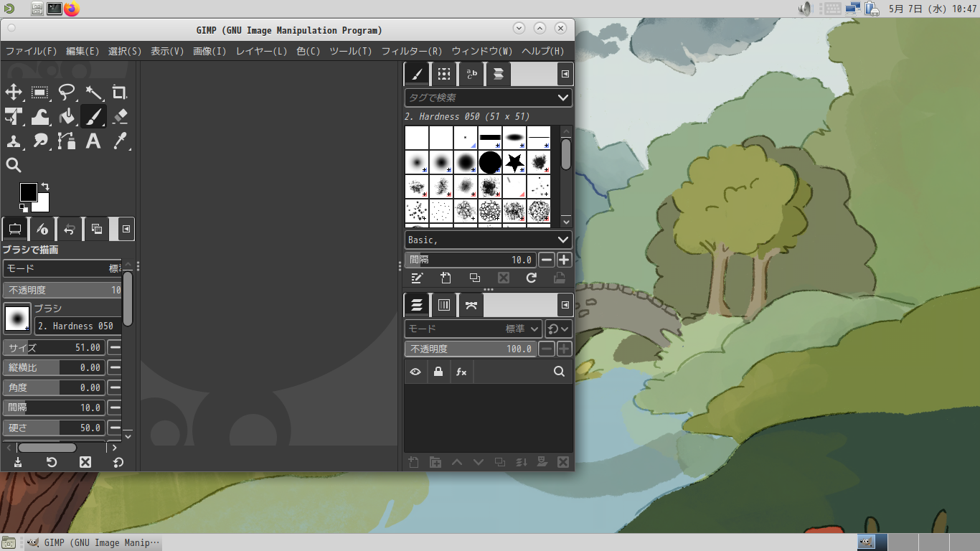Click the brush name field showing Hardness 050
Screen dimensions: 980x551
coord(78,326)
